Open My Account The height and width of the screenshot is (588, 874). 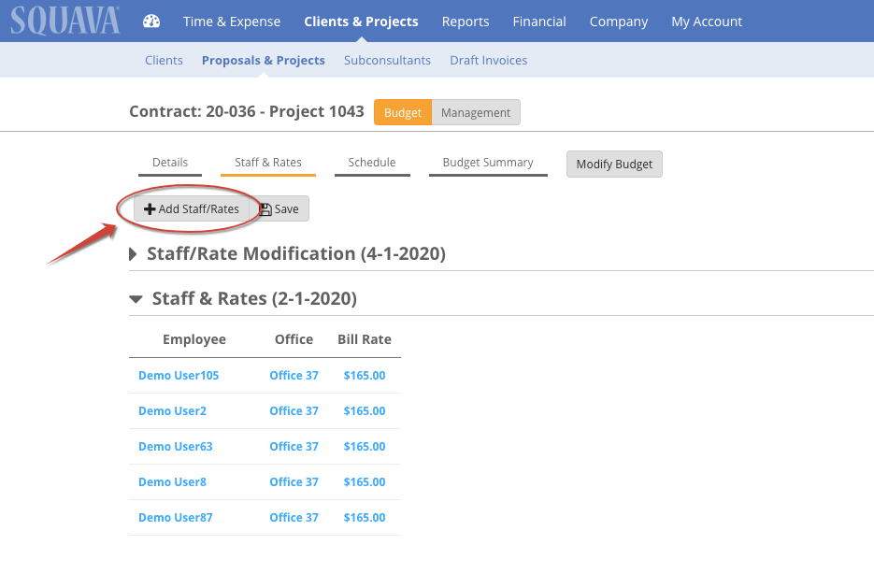click(x=706, y=21)
